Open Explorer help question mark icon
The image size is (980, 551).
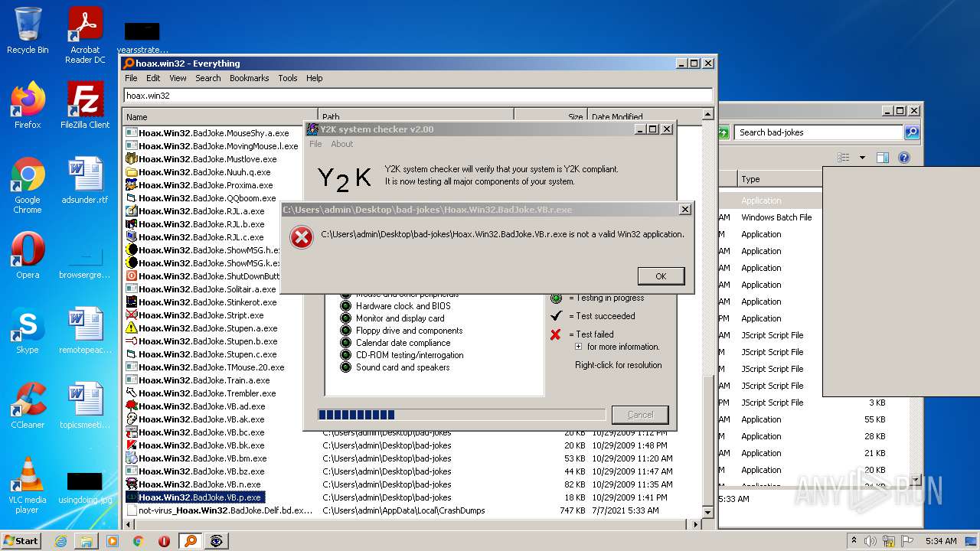coord(904,158)
